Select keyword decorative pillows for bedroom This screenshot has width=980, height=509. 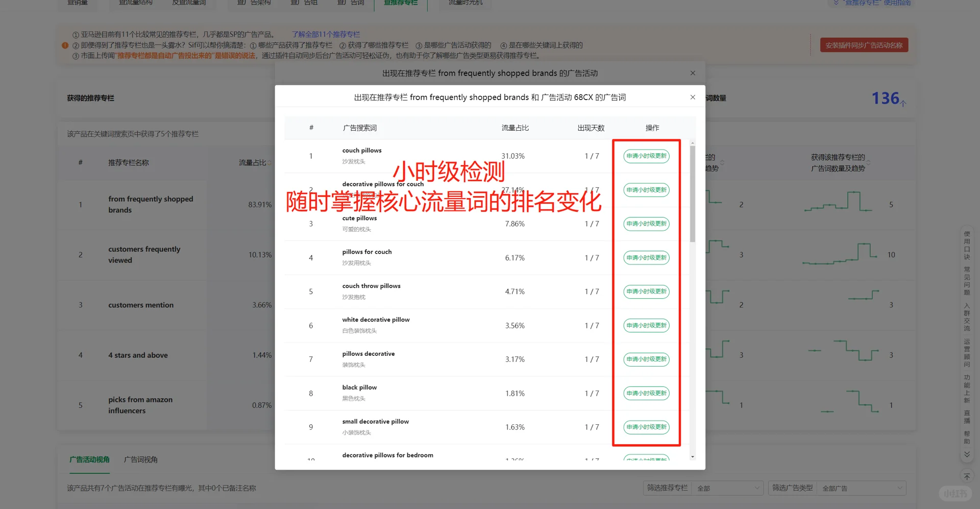tap(387, 455)
